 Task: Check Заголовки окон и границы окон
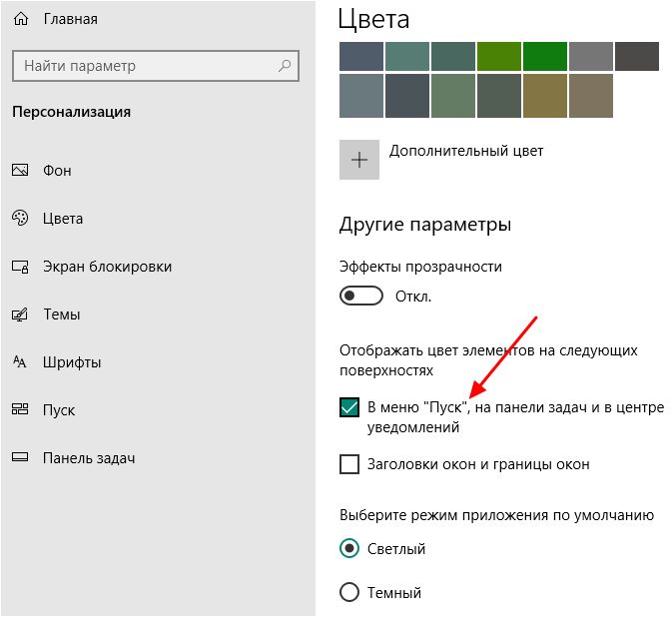[x=349, y=464]
